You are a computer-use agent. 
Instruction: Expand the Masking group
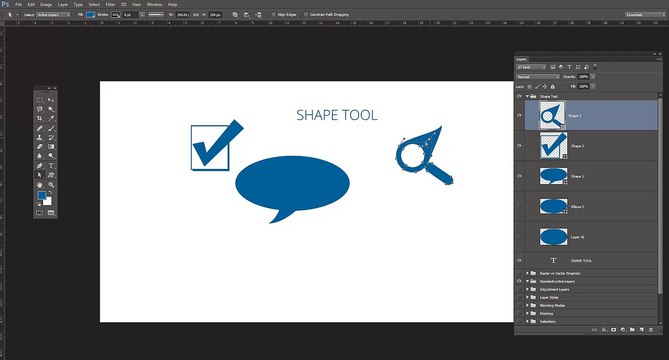point(527,314)
